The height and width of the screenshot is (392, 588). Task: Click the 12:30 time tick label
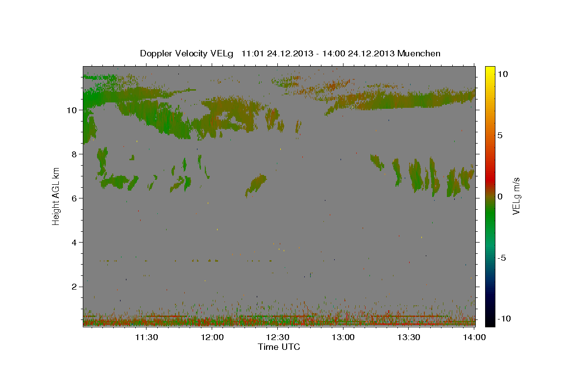[x=278, y=337]
